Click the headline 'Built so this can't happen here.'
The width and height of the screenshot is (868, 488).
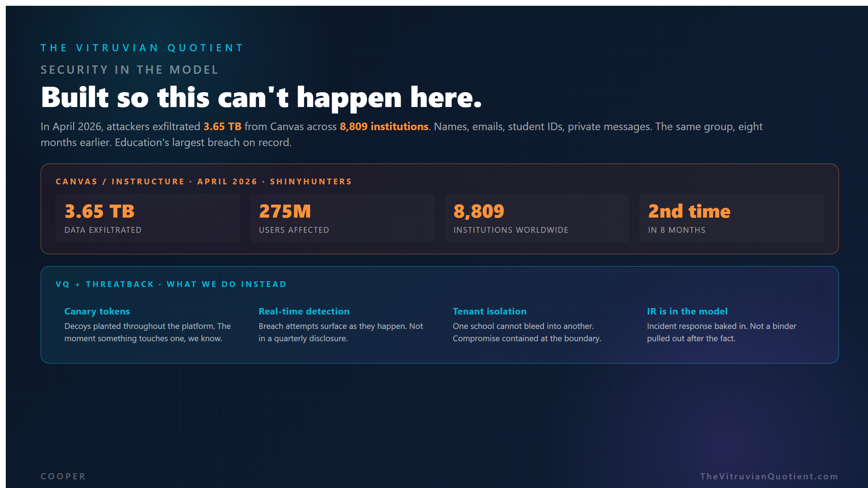click(x=261, y=98)
